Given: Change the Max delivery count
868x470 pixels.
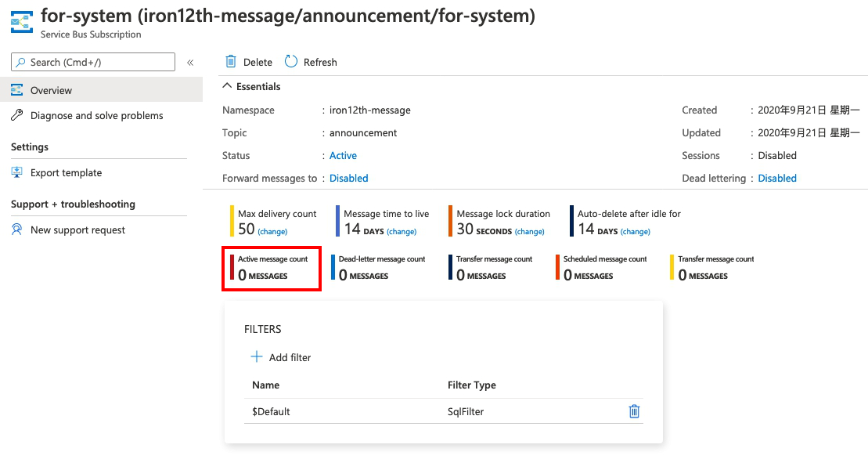Looking at the screenshot, I should click(272, 232).
